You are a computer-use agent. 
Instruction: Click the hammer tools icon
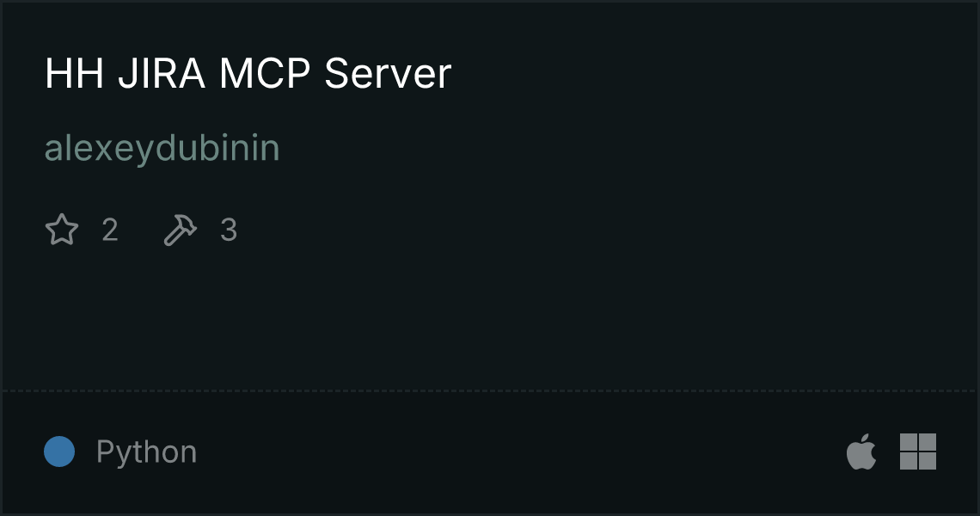(x=180, y=230)
